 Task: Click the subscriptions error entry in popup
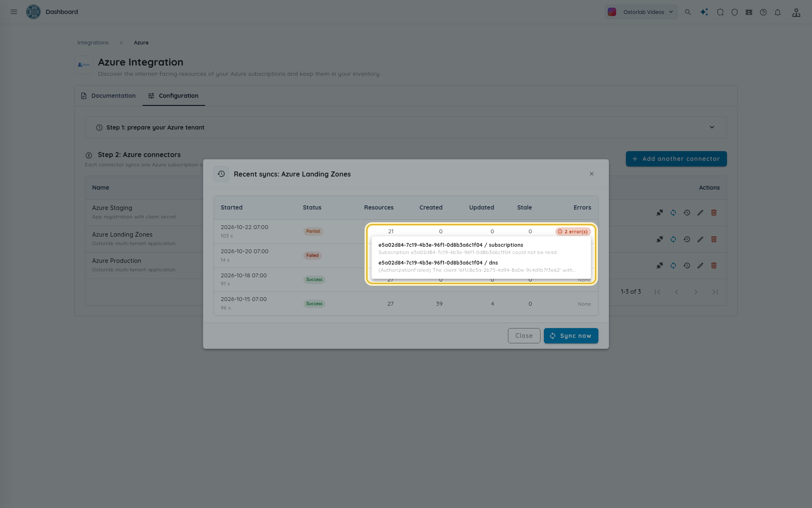[x=481, y=248]
